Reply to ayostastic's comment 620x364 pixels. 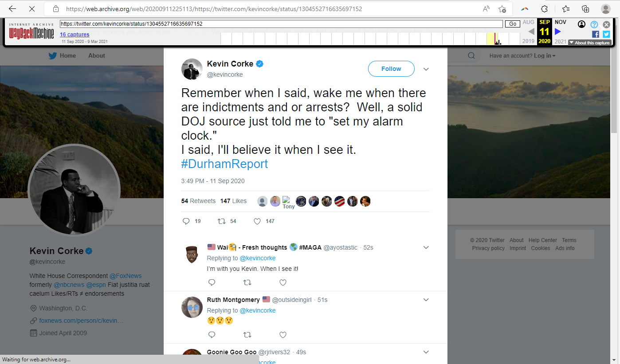(212, 282)
